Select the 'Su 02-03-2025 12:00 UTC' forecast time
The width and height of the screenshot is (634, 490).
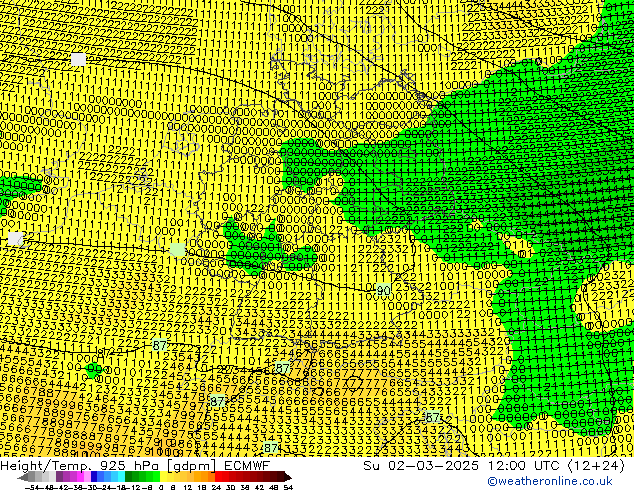click(x=461, y=465)
